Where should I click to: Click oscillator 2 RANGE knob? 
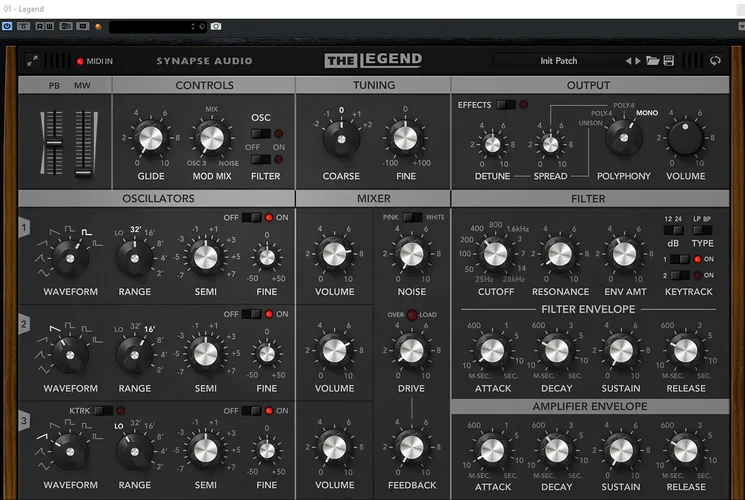click(x=134, y=356)
